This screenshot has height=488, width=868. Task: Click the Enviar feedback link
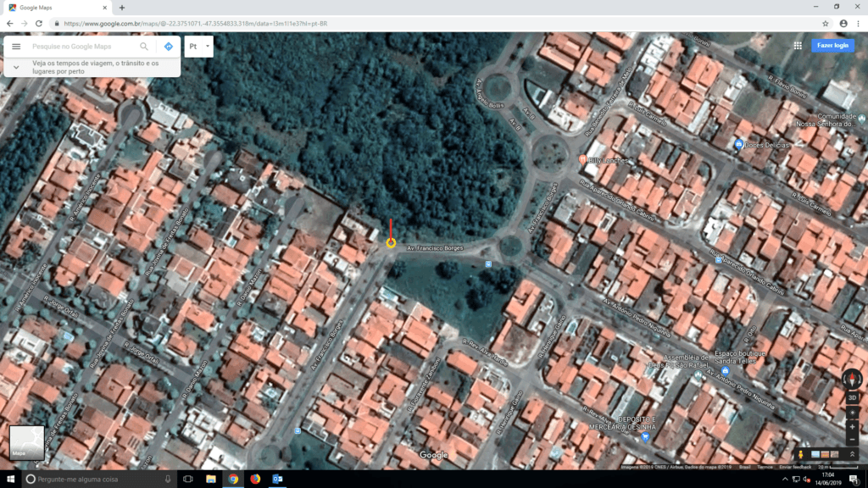pyautogui.click(x=794, y=467)
